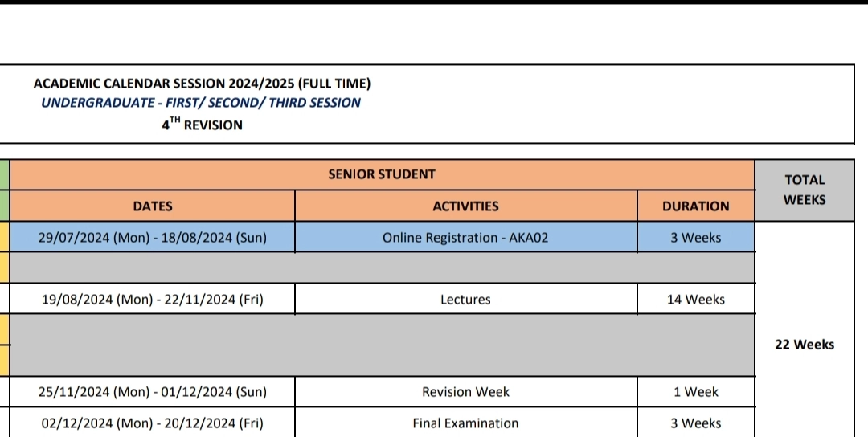Select the Online Registration - AKA02 cell
The height and width of the screenshot is (437, 868).
click(x=465, y=237)
